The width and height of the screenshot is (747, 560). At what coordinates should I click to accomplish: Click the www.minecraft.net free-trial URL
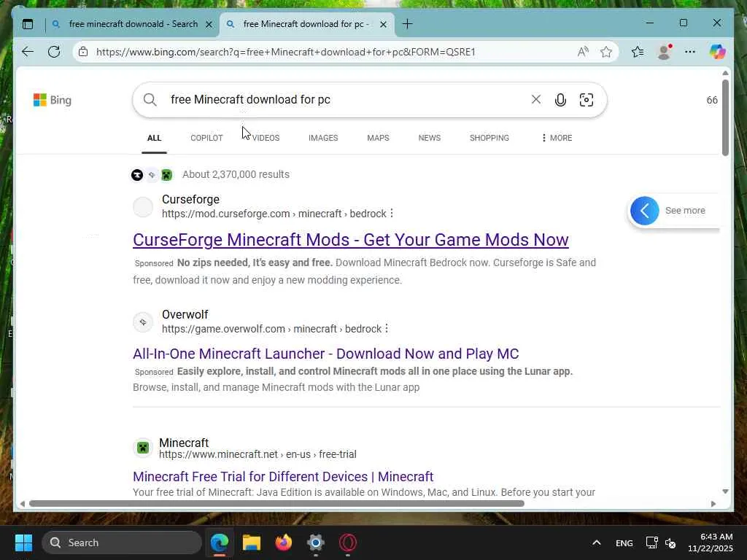pos(258,454)
